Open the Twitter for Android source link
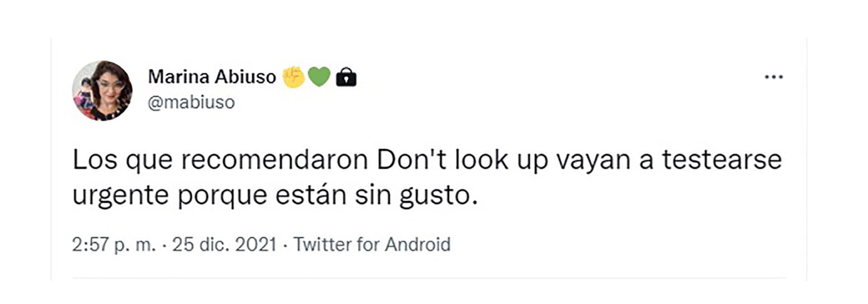Screen dimensions: 868x304 372,244
